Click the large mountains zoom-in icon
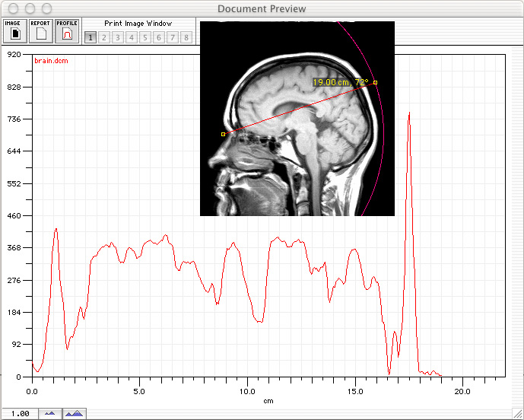The width and height of the screenshot is (524, 420). 74,413
